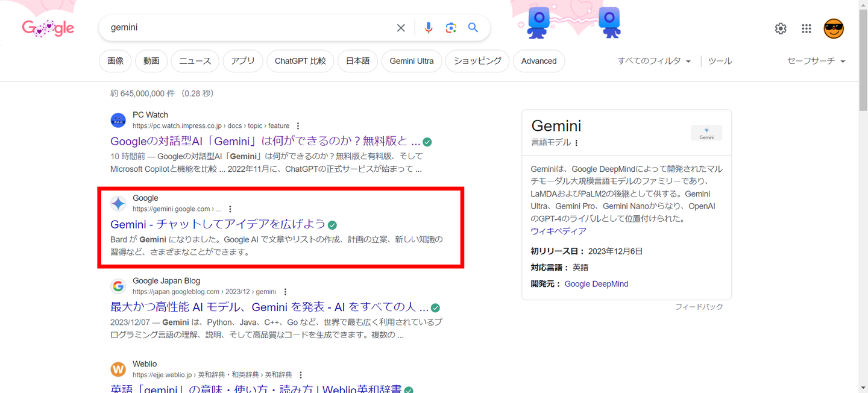868x393 pixels.
Task: Open Google DeepMind developer link
Action: (x=596, y=284)
